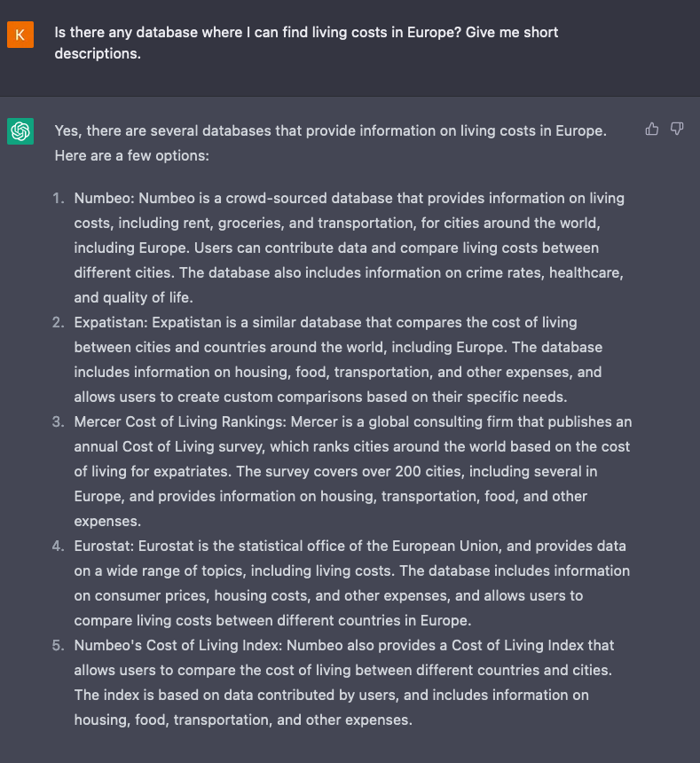
Task: Click the "Expatistan:" heading in item two
Action: 111,322
